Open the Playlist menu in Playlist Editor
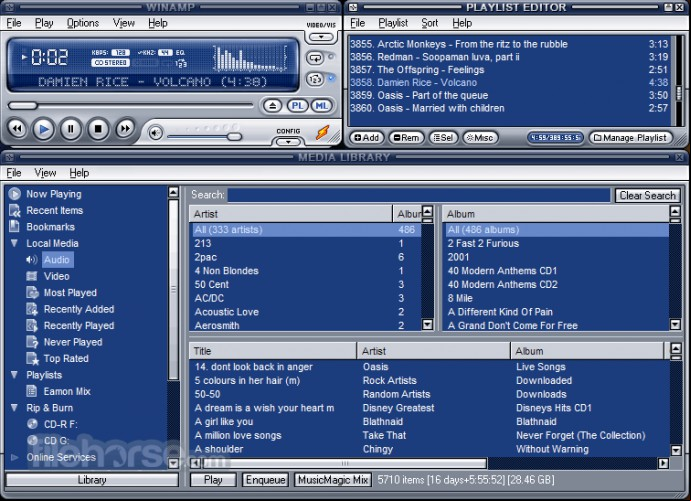The height and width of the screenshot is (501, 691). pyautogui.click(x=393, y=23)
